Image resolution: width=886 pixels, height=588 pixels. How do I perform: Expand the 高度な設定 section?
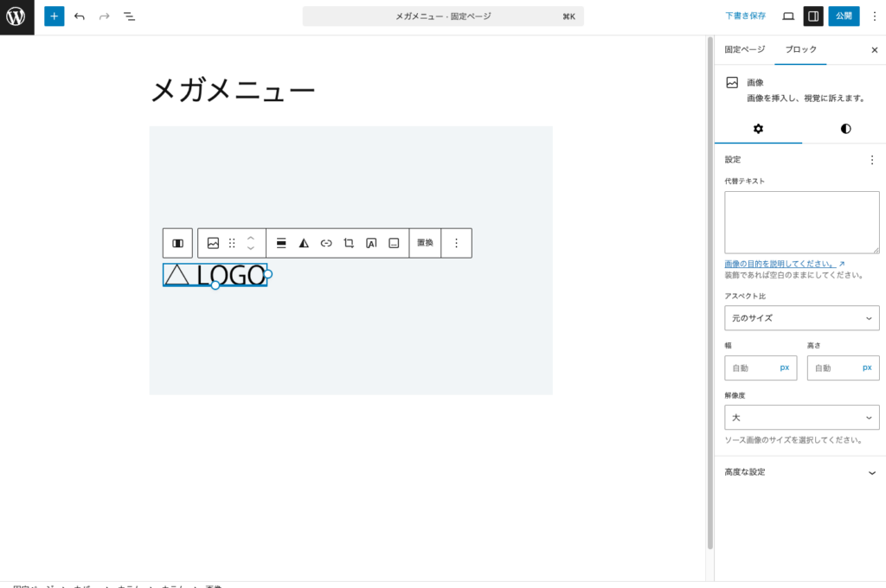click(801, 471)
